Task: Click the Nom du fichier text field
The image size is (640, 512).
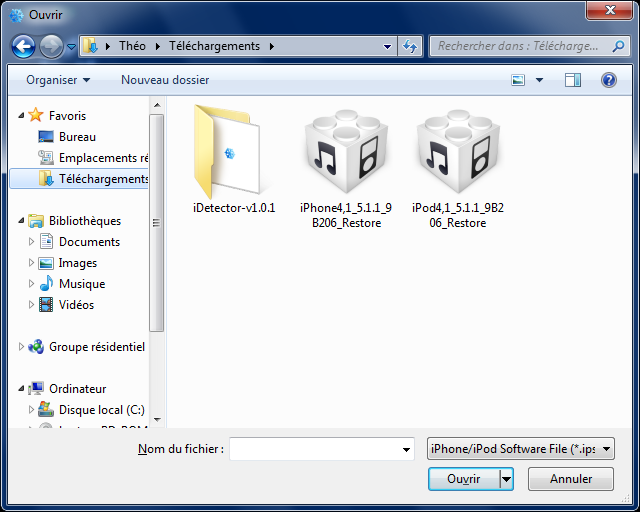Action: (x=315, y=449)
